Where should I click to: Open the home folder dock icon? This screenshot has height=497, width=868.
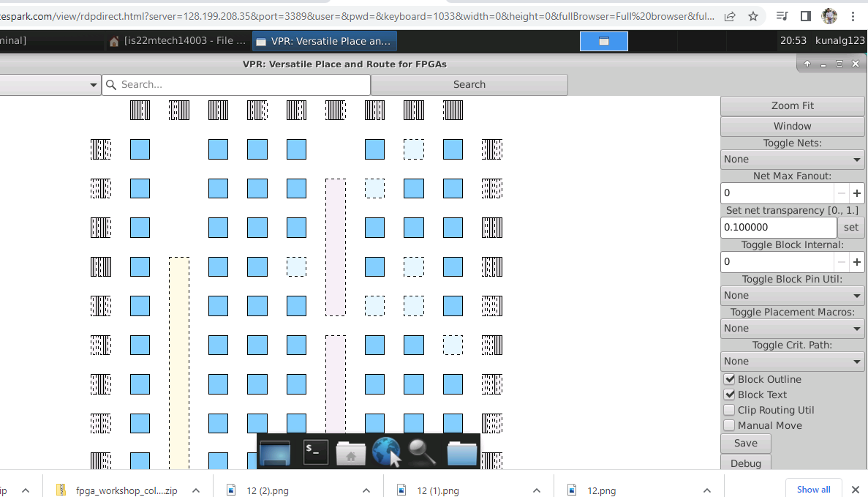[350, 452]
